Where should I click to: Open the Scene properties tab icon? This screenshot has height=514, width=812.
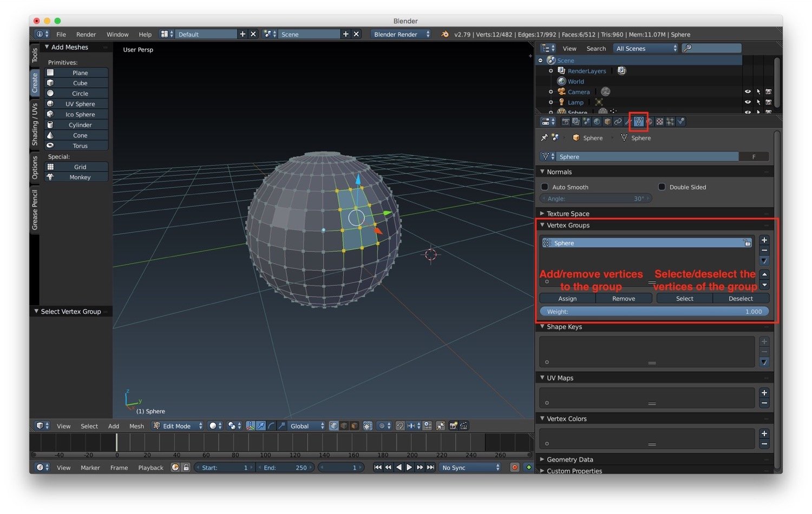click(x=586, y=122)
